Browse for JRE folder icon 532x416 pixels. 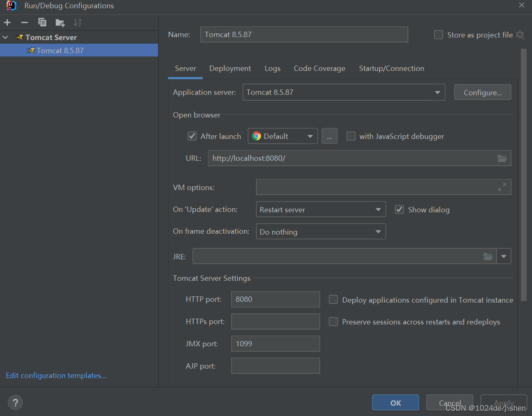[488, 256]
